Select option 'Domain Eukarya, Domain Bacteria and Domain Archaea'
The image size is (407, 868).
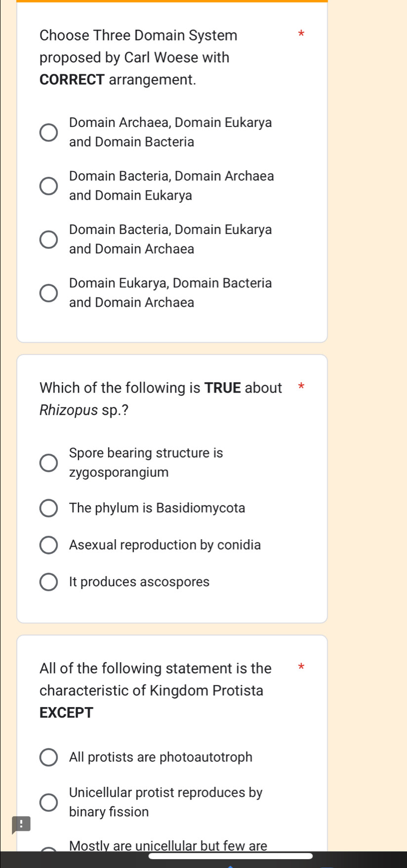point(48,292)
